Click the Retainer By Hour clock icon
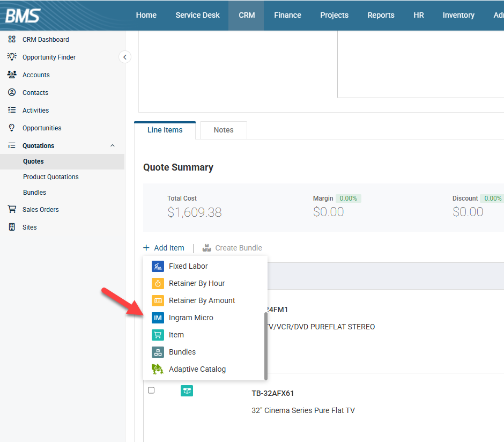504x442 pixels. tap(158, 283)
